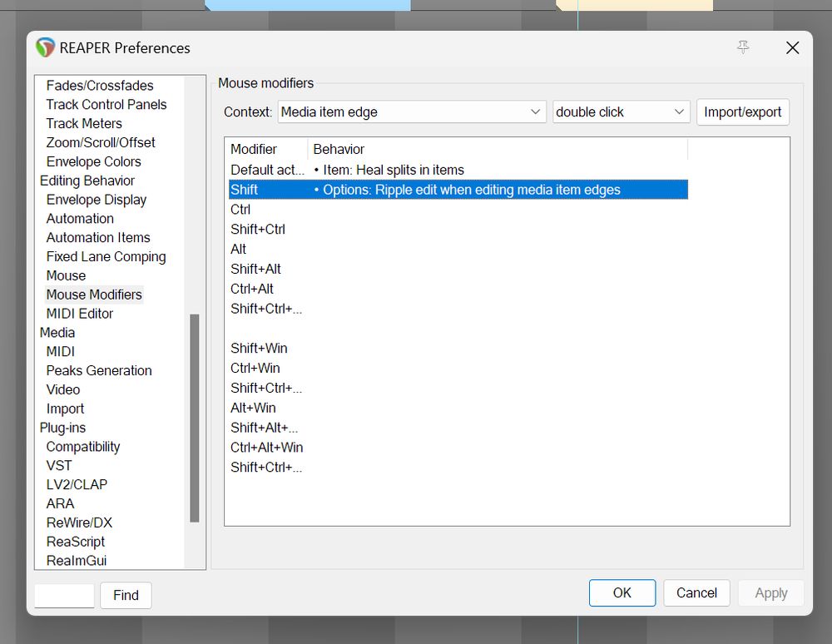Select Mouse Modifiers in the sidebar
Viewport: 832px width, 644px height.
point(94,295)
